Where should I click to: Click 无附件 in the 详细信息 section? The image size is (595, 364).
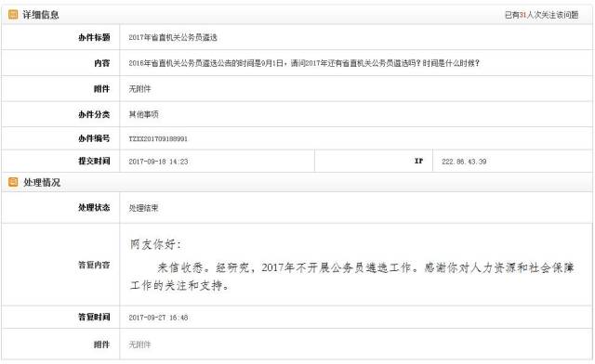click(139, 89)
